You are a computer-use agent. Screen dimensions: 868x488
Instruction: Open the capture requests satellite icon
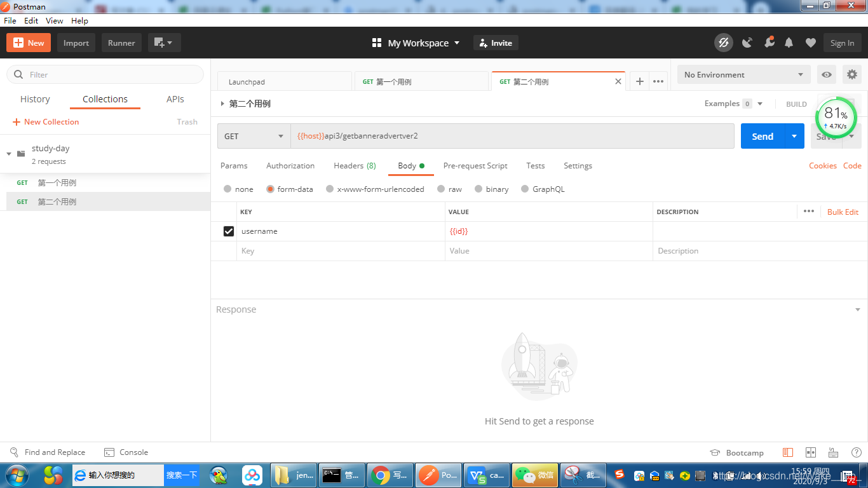coord(747,43)
